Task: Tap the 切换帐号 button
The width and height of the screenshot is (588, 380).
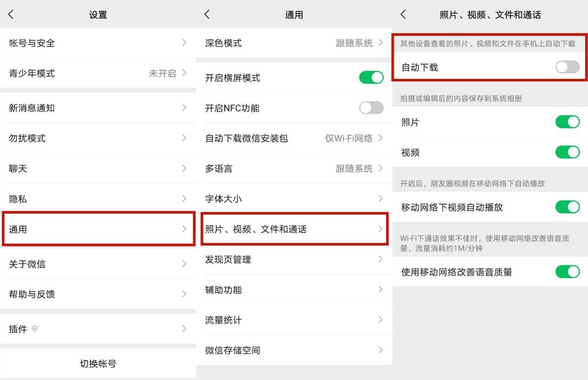Action: pos(98,363)
